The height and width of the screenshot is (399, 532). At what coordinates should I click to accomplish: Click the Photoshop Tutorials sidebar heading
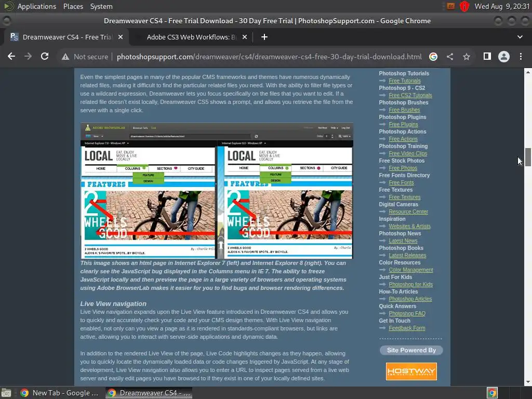404,73
